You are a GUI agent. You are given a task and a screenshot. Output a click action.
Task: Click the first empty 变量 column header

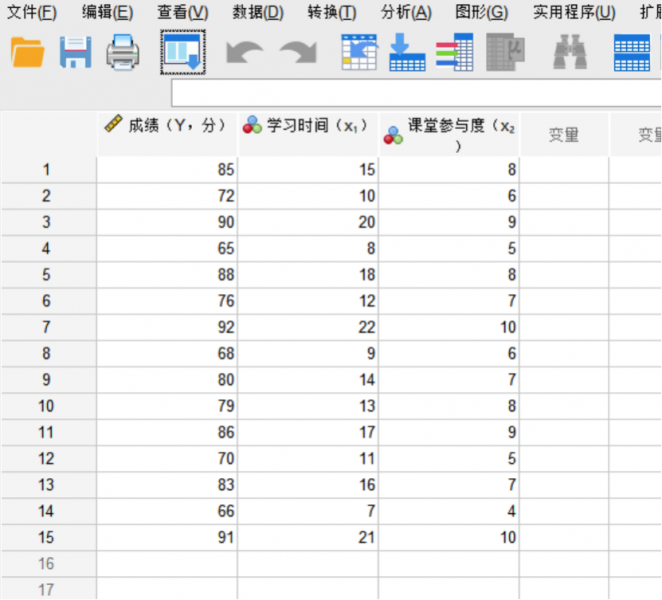pyautogui.click(x=564, y=134)
